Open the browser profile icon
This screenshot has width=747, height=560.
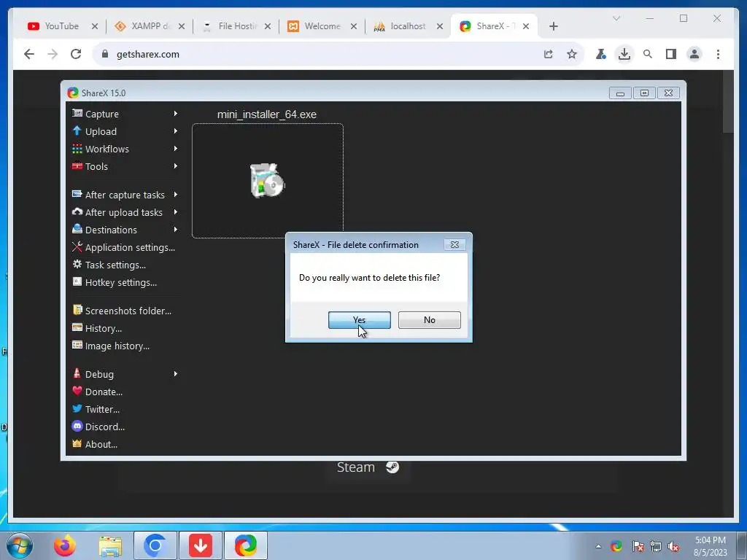click(694, 54)
